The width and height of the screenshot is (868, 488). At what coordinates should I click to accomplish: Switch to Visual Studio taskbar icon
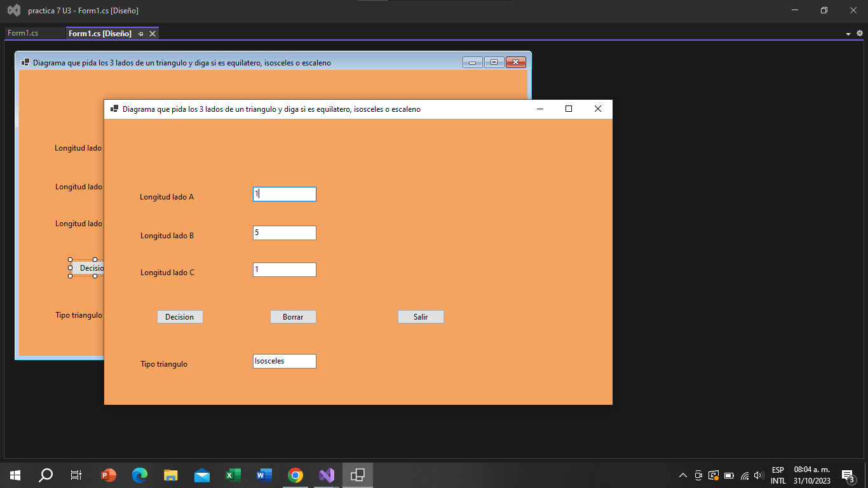[x=327, y=475]
